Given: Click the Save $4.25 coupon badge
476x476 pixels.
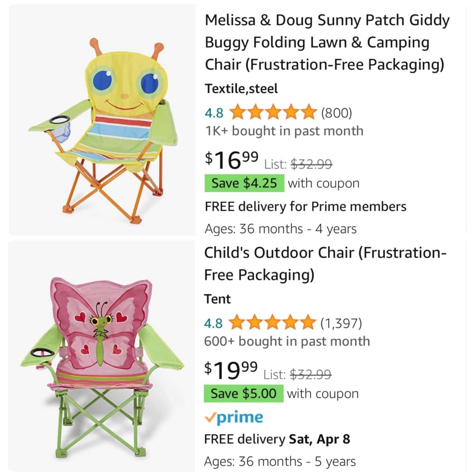Looking at the screenshot, I should tap(244, 183).
